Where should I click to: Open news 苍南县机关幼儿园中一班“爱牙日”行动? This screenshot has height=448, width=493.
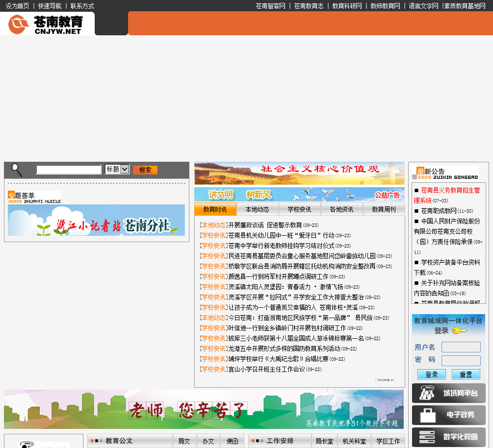tap(281, 236)
